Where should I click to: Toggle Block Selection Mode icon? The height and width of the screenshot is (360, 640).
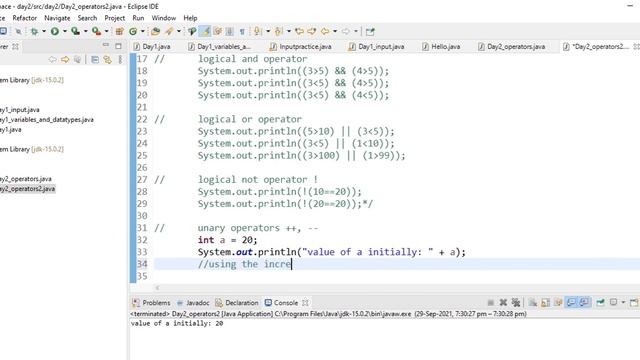[x=230, y=31]
